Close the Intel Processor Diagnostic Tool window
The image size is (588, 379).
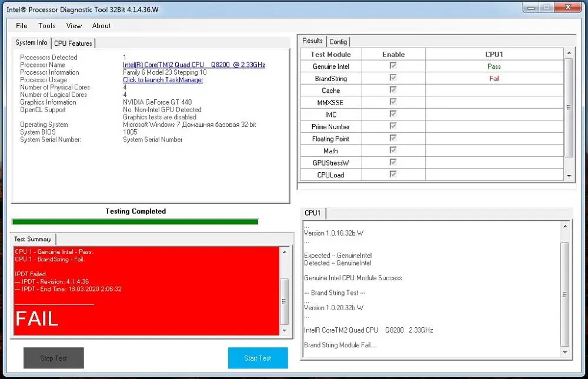pos(567,7)
